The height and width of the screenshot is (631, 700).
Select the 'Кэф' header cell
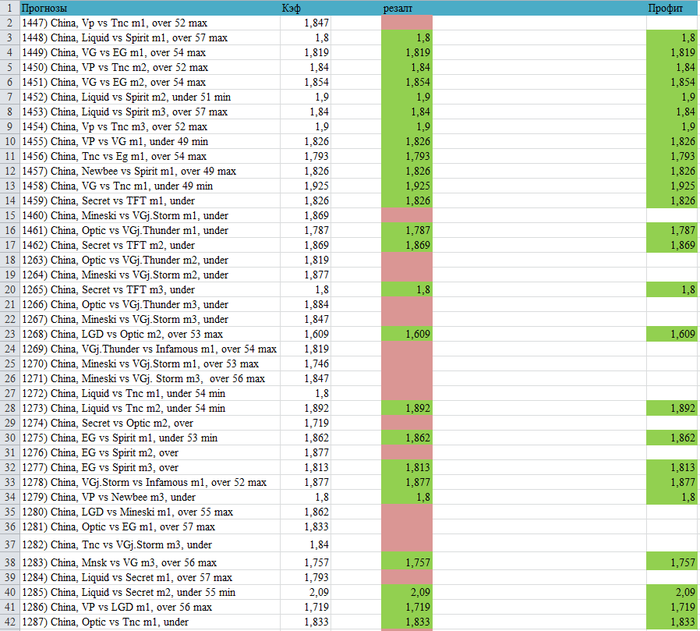click(305, 8)
